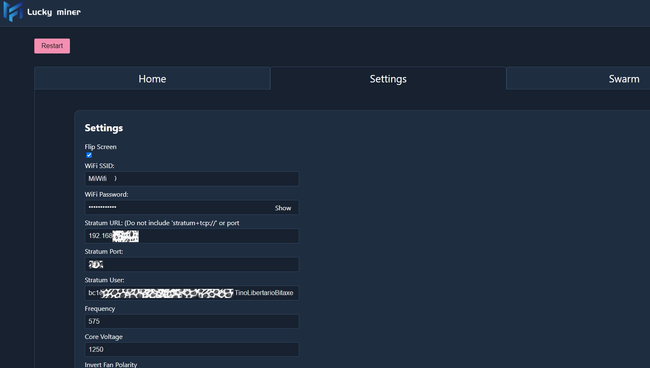Click the Lucky miner logo icon

pos(13,11)
